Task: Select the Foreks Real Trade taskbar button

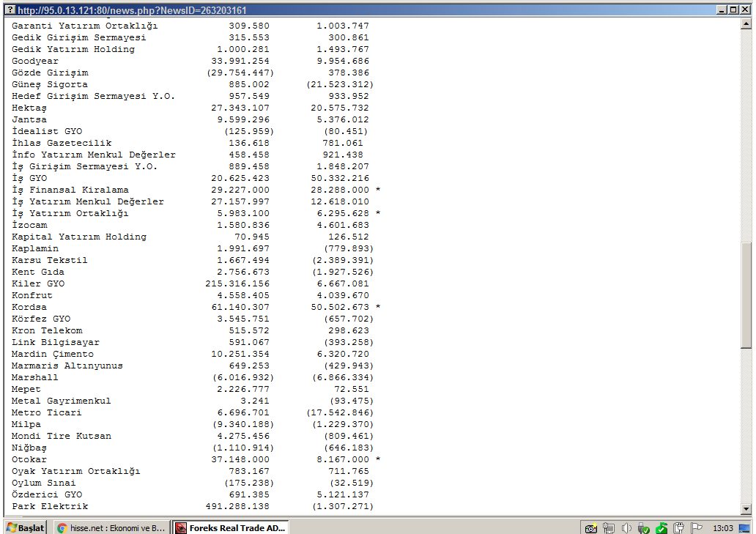Action: point(231,527)
